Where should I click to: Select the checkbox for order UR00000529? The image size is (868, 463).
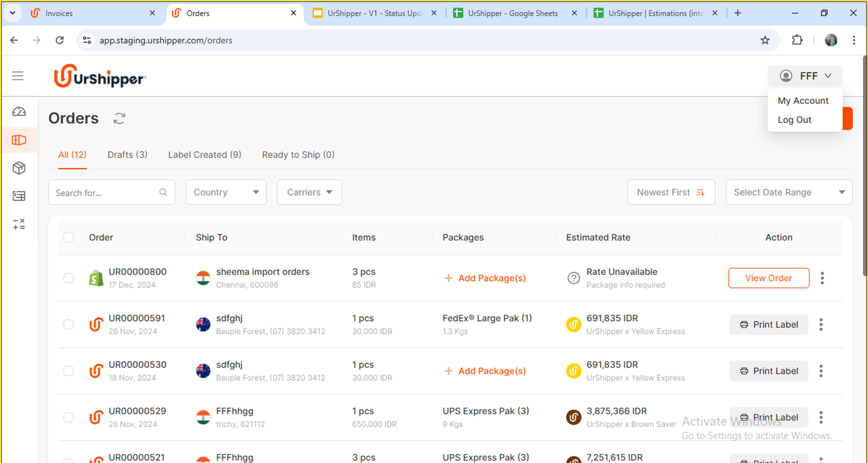[x=68, y=418]
